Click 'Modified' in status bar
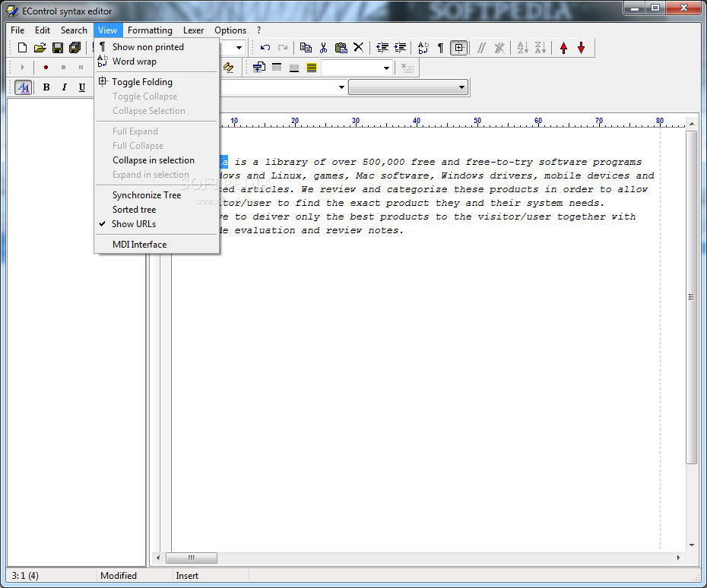 118,576
